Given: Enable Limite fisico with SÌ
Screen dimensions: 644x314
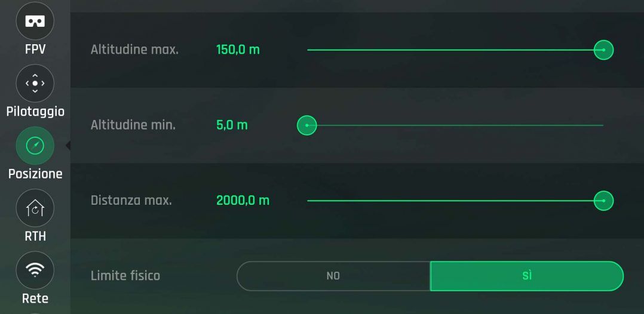Looking at the screenshot, I should coord(526,276).
